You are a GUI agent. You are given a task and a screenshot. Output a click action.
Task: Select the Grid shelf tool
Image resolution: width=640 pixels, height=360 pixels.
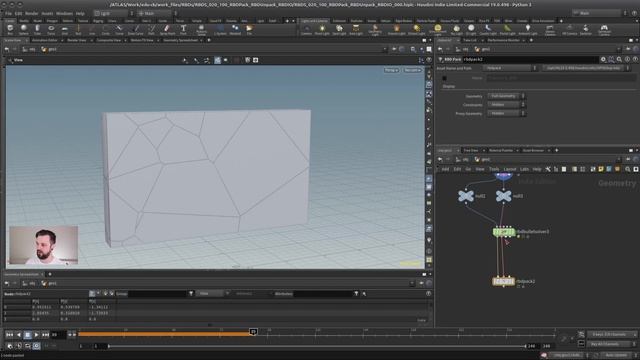pyautogui.click(x=64, y=29)
